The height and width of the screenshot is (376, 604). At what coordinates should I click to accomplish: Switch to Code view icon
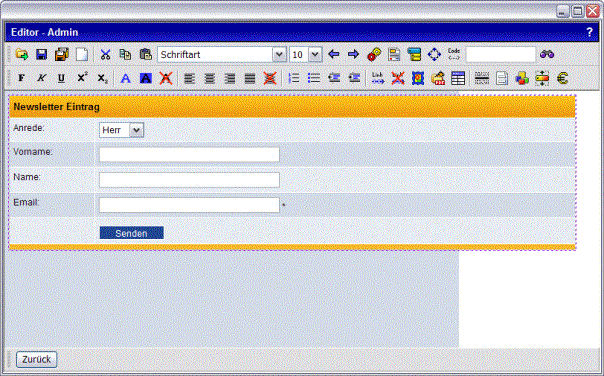[x=454, y=54]
